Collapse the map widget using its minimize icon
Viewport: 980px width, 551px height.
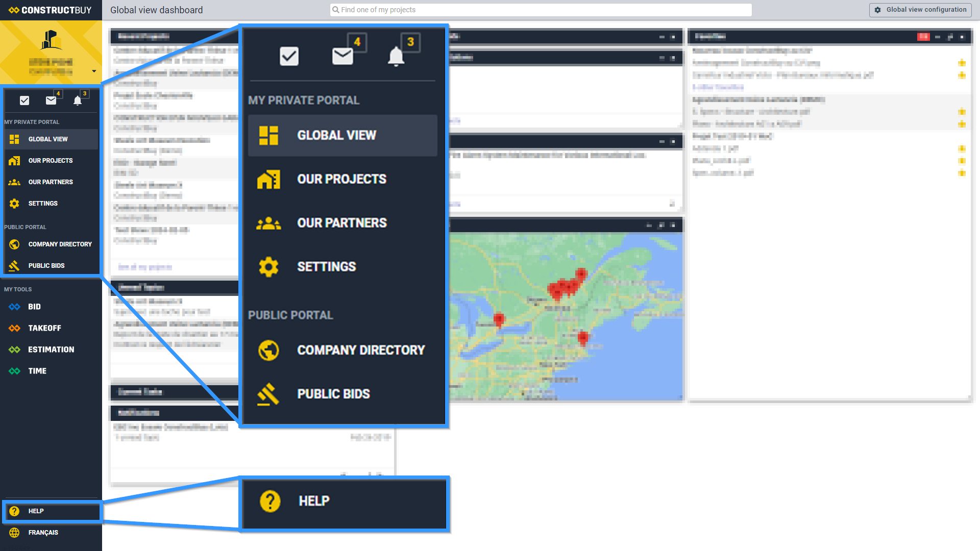(x=649, y=225)
